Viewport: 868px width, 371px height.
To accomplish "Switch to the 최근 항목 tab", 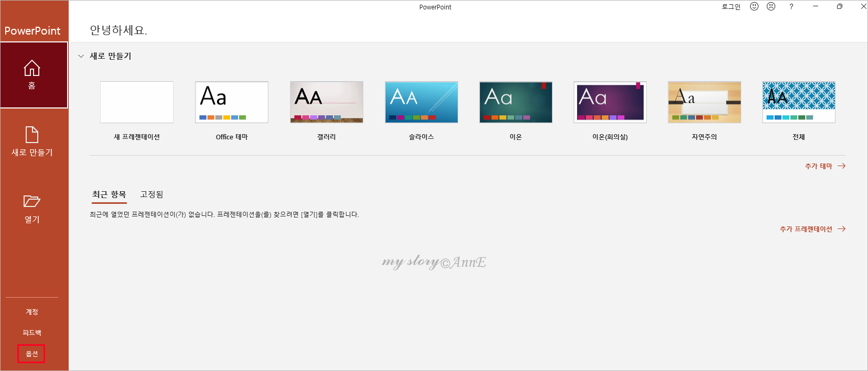I will (x=109, y=194).
